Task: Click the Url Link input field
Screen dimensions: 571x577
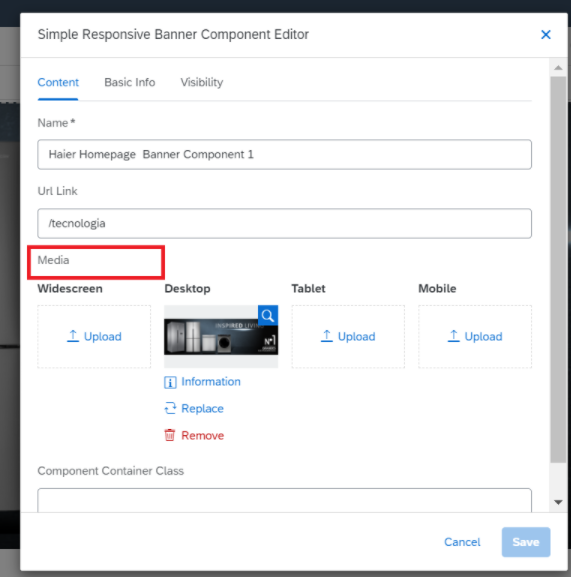Action: 284,223
